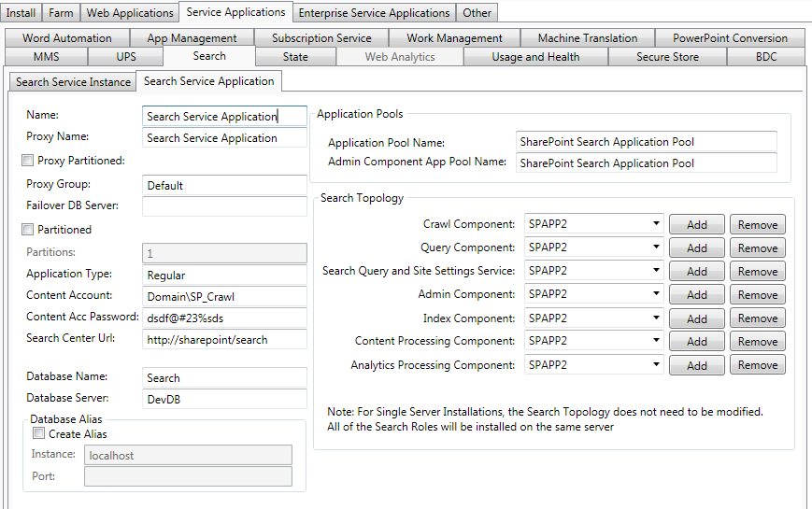Check the Create Alias option
The height and width of the screenshot is (509, 812).
click(38, 434)
